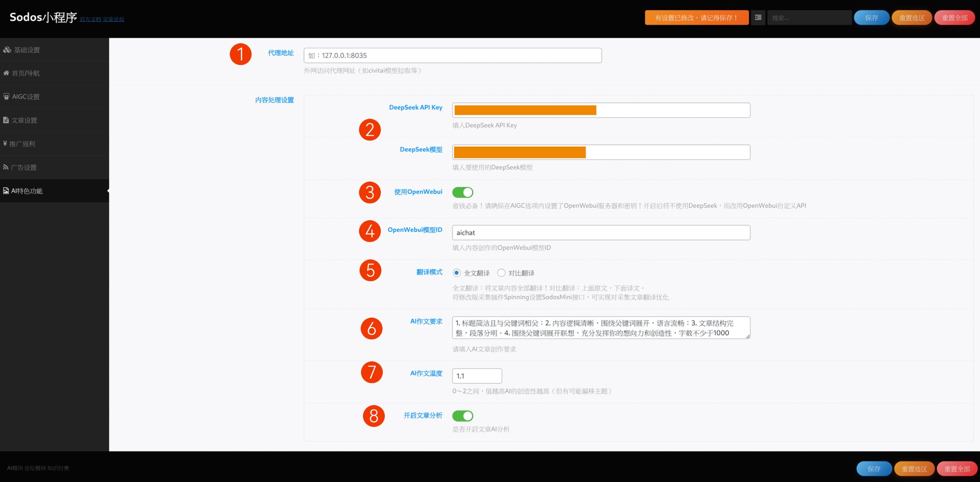Click the document icon for 文章设置
The image size is (980, 482).
point(6,120)
